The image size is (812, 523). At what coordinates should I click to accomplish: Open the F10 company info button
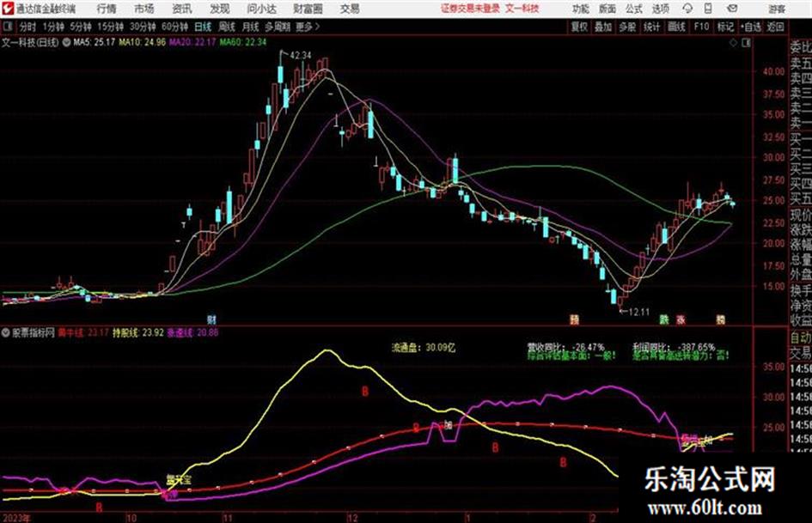coord(701,27)
